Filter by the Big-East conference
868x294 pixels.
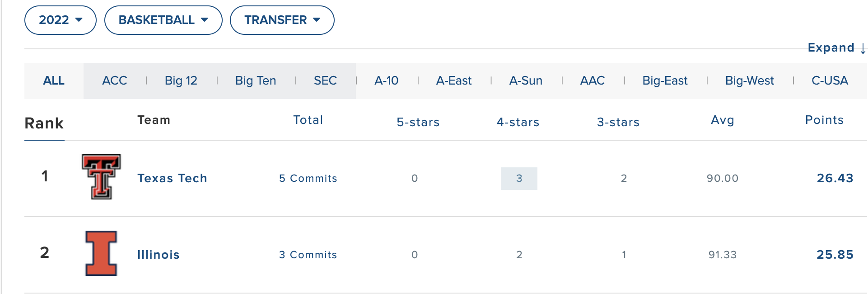coord(665,81)
